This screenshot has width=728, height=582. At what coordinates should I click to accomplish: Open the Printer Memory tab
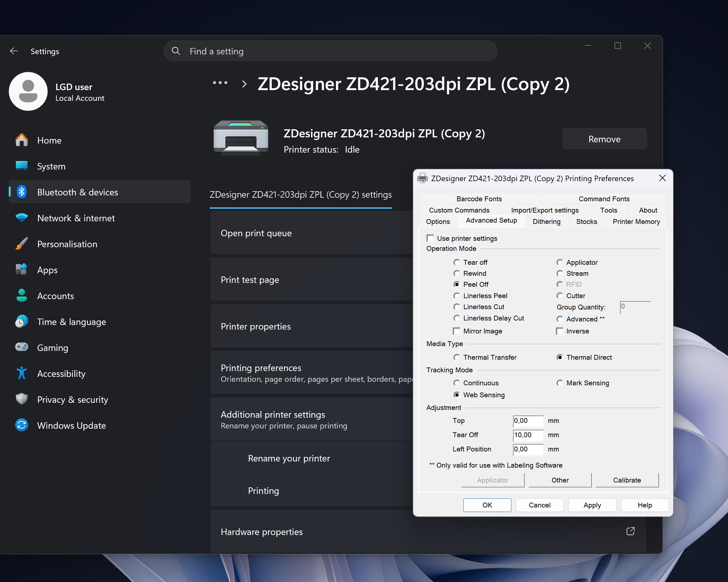pyautogui.click(x=636, y=221)
